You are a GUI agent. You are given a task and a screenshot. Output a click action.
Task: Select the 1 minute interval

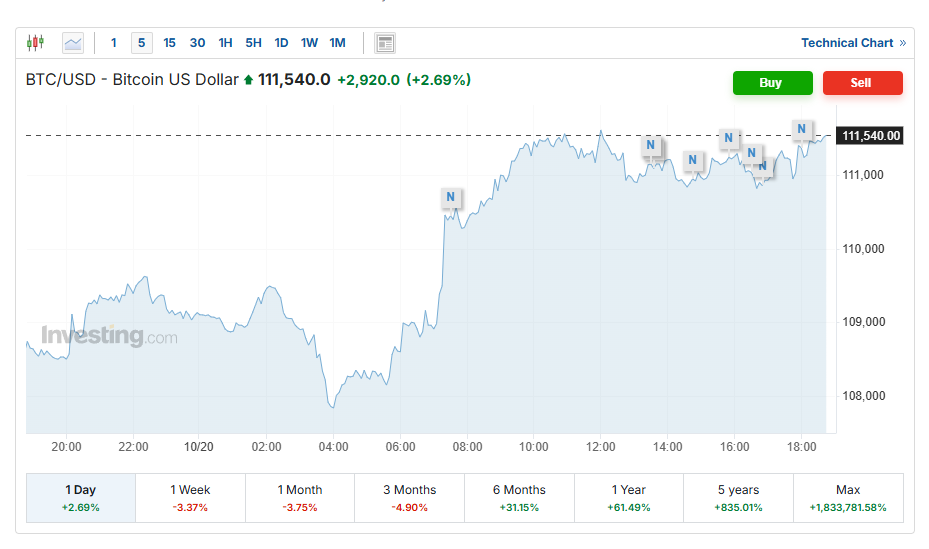click(114, 43)
